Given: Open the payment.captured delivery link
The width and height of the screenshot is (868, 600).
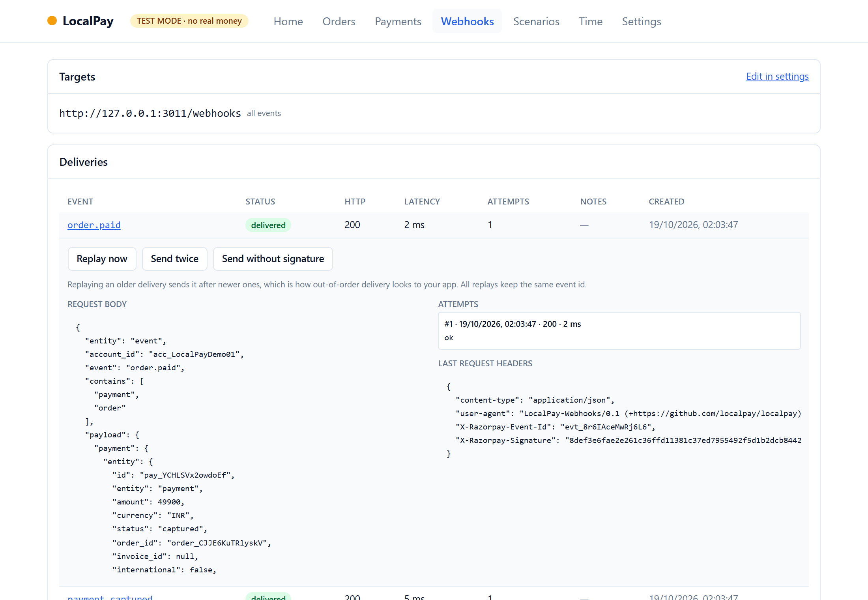Looking at the screenshot, I should click(x=110, y=597).
